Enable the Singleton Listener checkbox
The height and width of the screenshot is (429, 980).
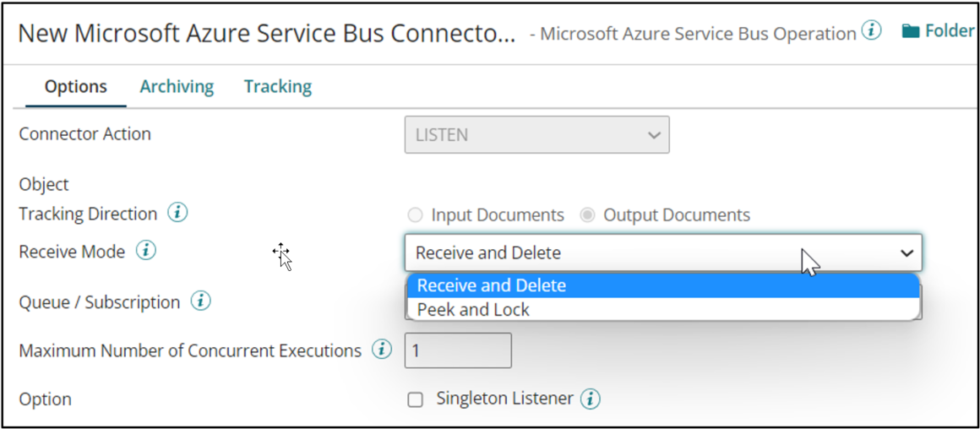tap(415, 399)
